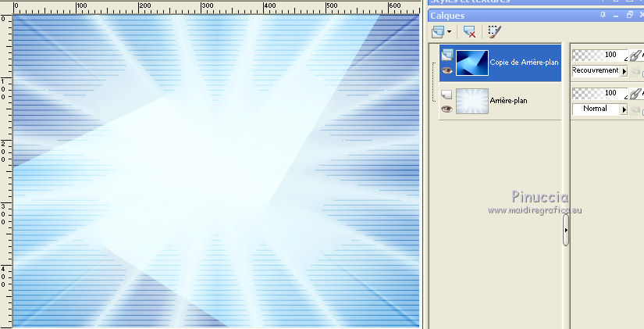Click the raster layer type icon on Copie de Arrière-plan
Viewport: 644px width, 329px height.
[447, 54]
